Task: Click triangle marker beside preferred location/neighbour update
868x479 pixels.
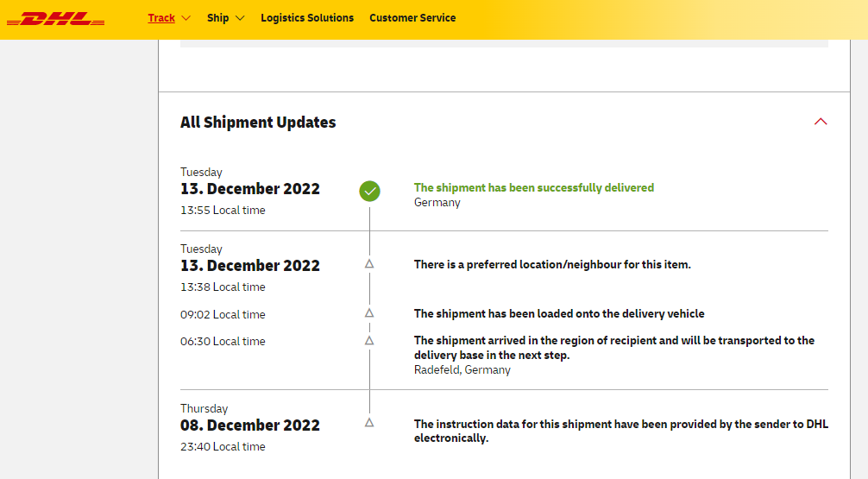Action: coord(369,264)
